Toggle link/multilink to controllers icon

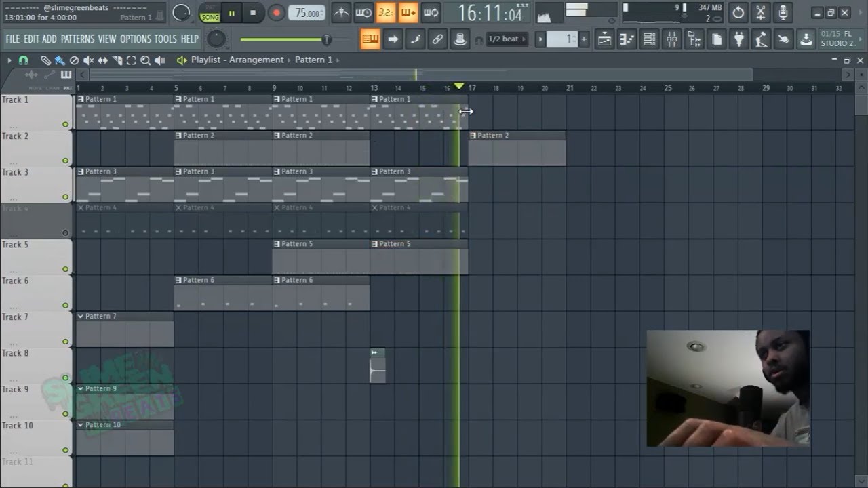437,39
